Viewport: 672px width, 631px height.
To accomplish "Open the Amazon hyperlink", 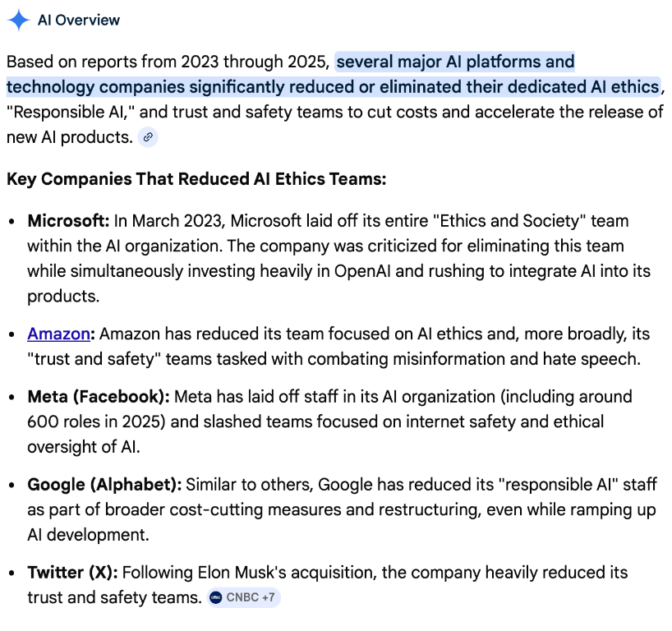I will point(58,334).
